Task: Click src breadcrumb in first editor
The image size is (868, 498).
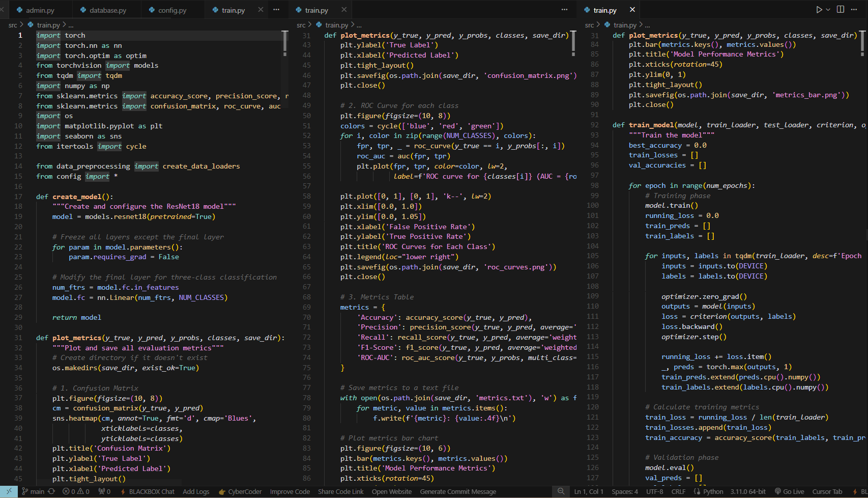Action: click(13, 25)
